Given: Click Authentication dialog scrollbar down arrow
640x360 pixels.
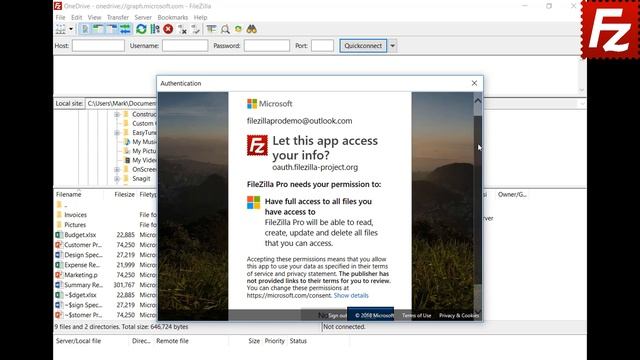Looking at the screenshot, I should (x=478, y=312).
